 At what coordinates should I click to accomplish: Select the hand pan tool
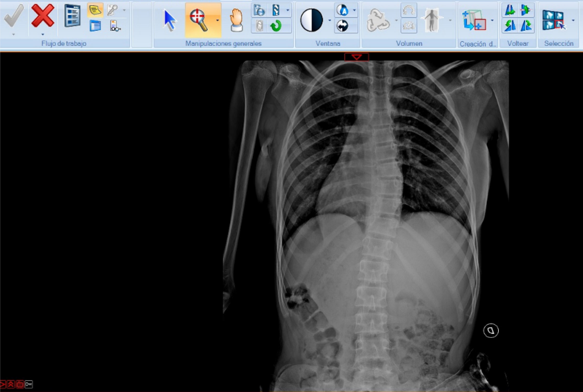pyautogui.click(x=236, y=20)
